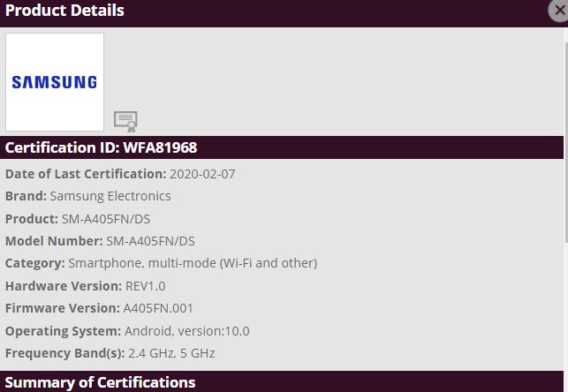The image size is (568, 392).
Task: Click the Date of Last Certification label
Action: pyautogui.click(x=86, y=174)
